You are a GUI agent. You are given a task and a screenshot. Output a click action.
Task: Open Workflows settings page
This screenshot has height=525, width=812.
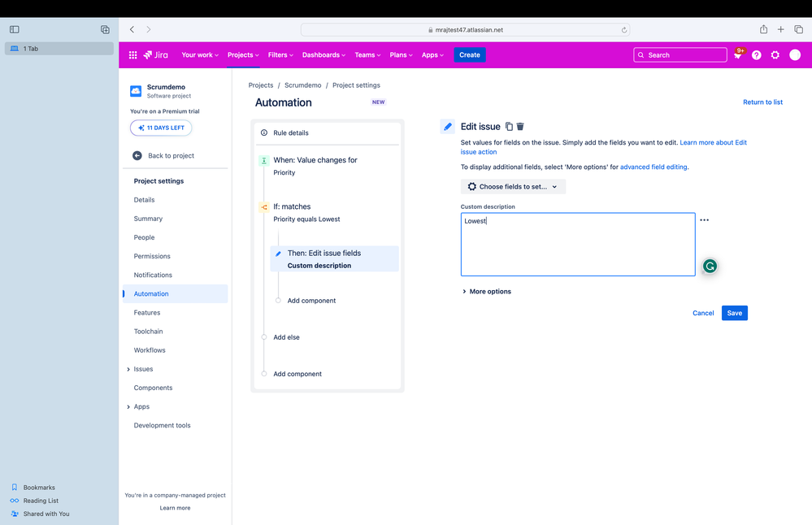[x=150, y=350]
